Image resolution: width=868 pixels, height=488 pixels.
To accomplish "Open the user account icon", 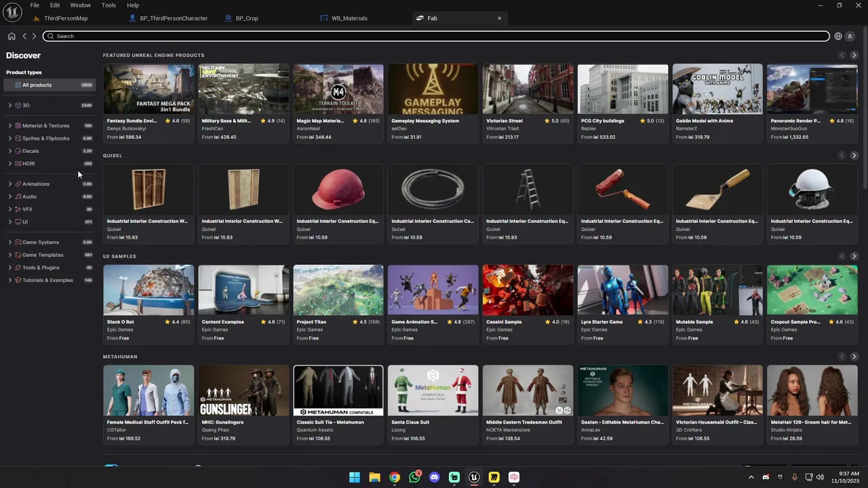I will pyautogui.click(x=850, y=36).
